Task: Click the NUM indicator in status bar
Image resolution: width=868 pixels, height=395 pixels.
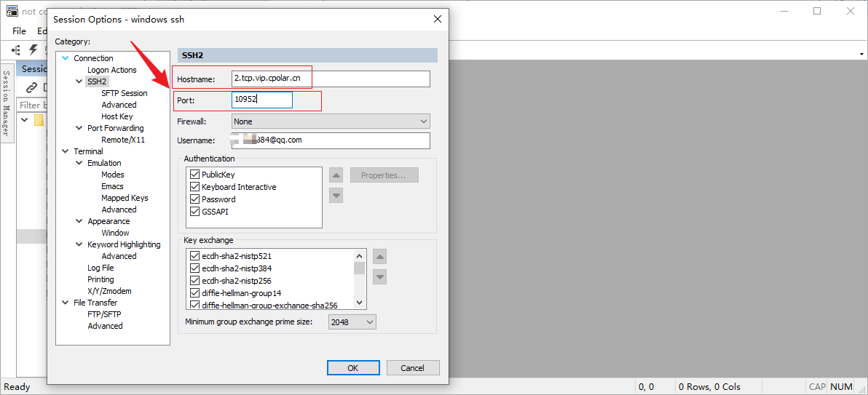Action: [x=842, y=387]
